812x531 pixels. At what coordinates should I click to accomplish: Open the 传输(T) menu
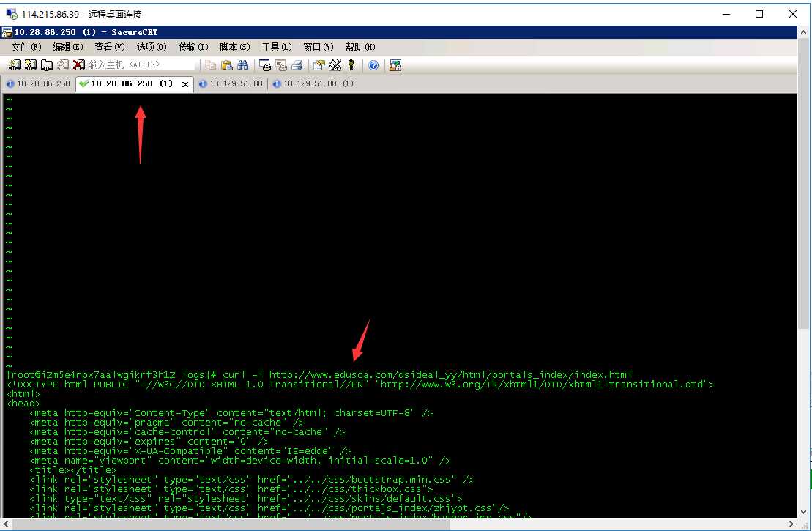(193, 47)
